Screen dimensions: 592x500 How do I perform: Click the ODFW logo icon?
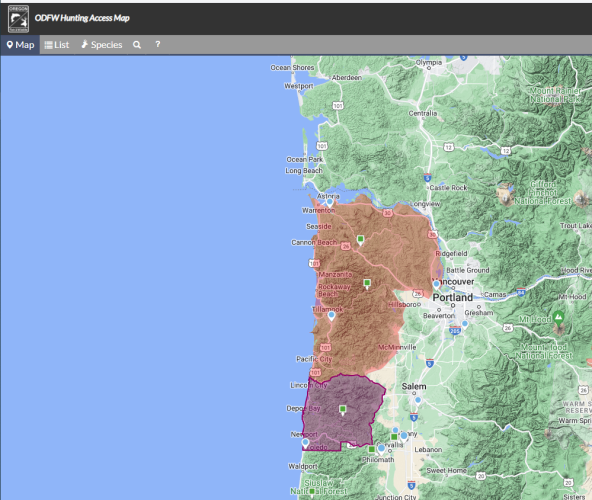(18, 18)
